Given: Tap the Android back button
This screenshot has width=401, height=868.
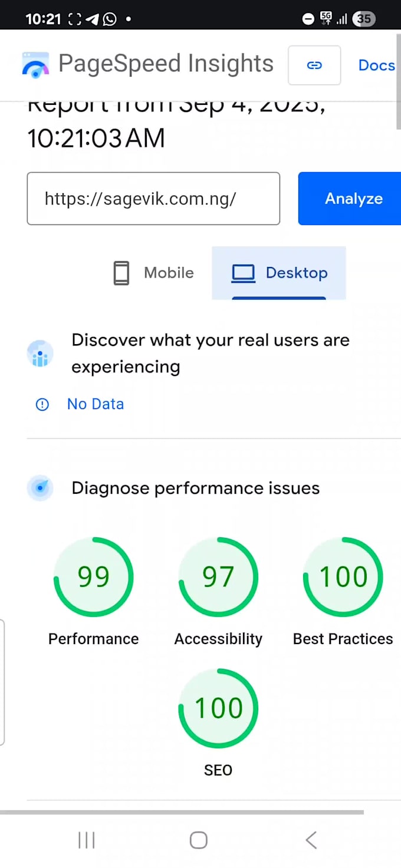Looking at the screenshot, I should (x=311, y=840).
